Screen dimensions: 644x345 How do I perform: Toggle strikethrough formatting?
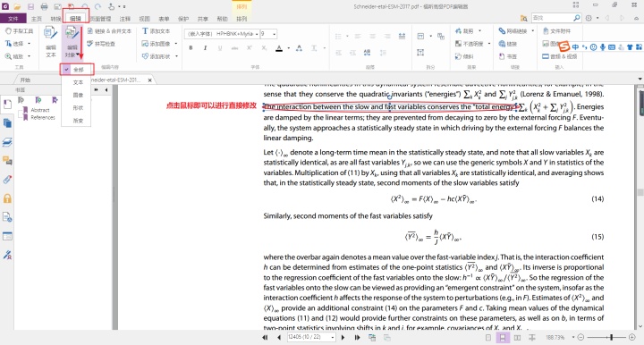point(234,48)
